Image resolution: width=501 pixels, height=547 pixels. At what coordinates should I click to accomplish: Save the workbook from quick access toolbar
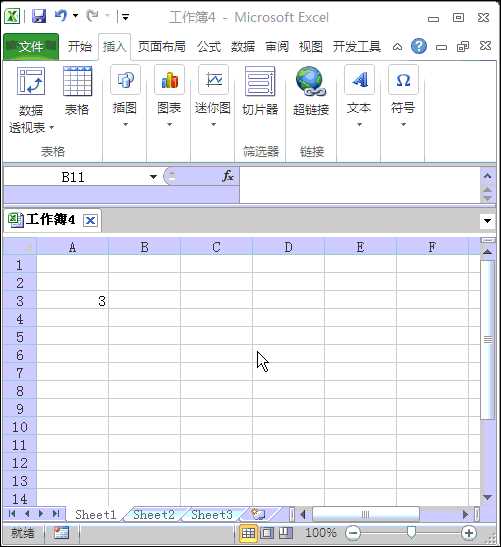coord(39,16)
